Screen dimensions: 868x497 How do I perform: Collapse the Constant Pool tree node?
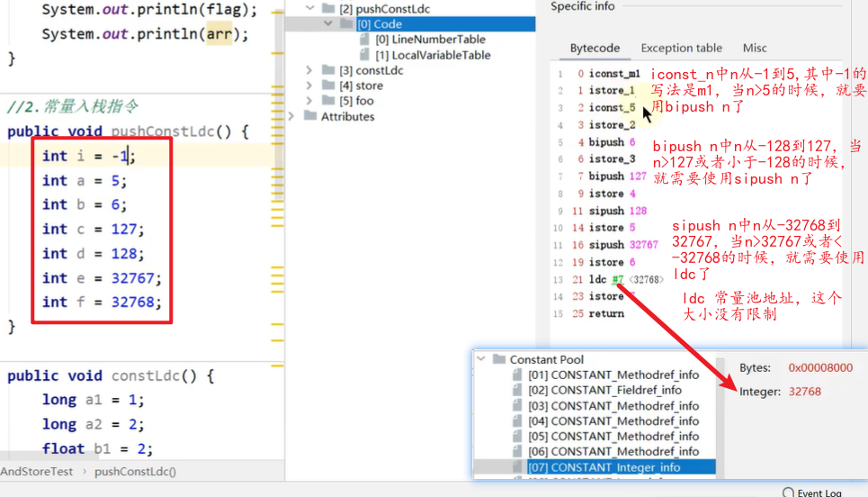(x=481, y=359)
